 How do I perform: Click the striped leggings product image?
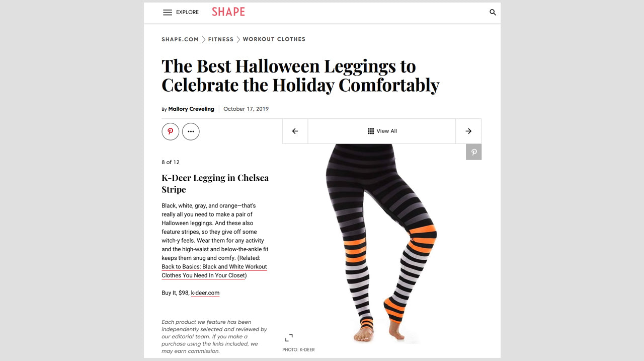(x=382, y=244)
